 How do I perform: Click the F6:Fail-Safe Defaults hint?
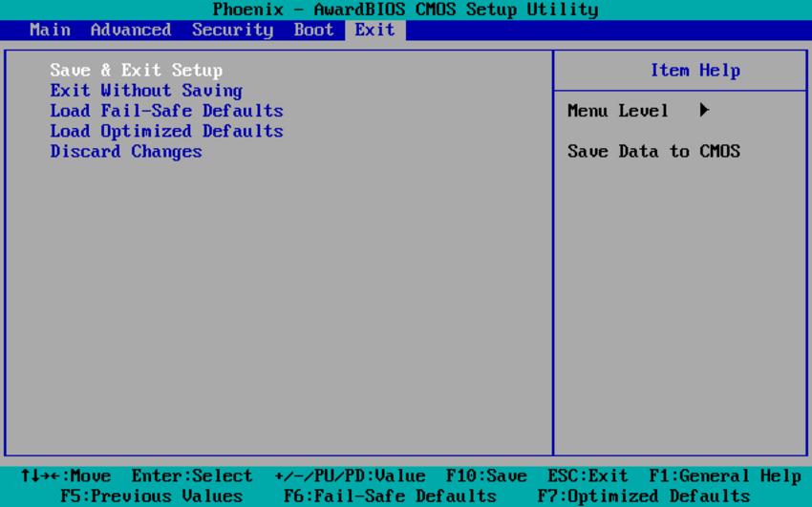coord(390,496)
